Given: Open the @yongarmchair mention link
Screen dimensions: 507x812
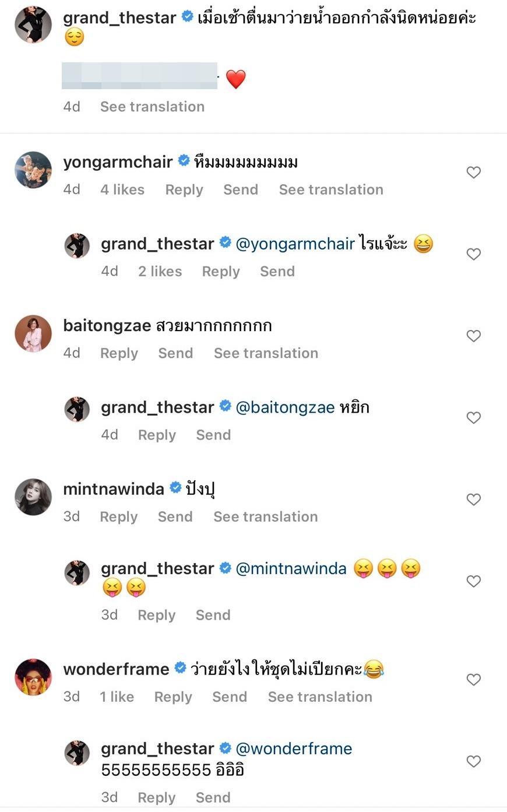Looking at the screenshot, I should [x=295, y=244].
